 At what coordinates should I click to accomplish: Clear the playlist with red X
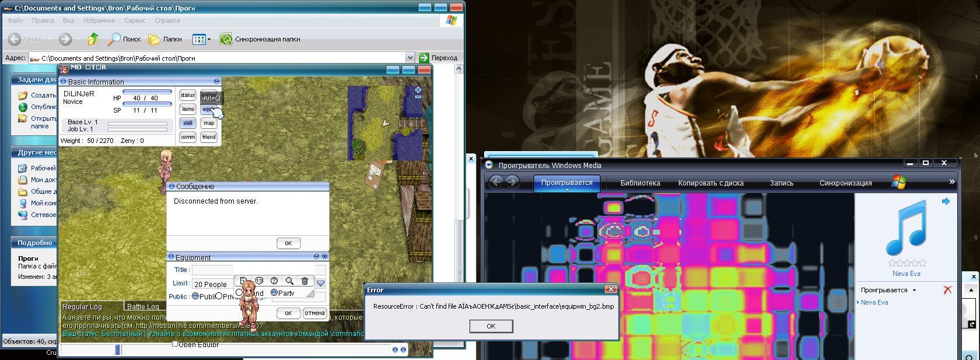(947, 290)
